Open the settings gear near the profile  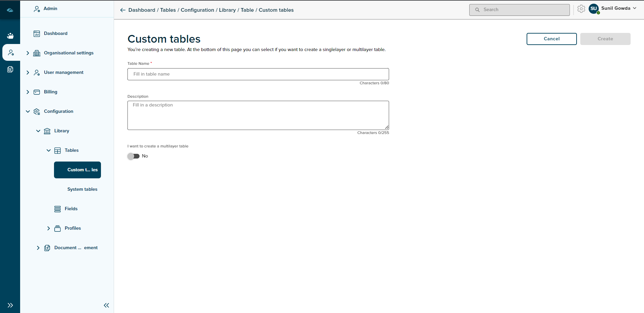coord(581,9)
